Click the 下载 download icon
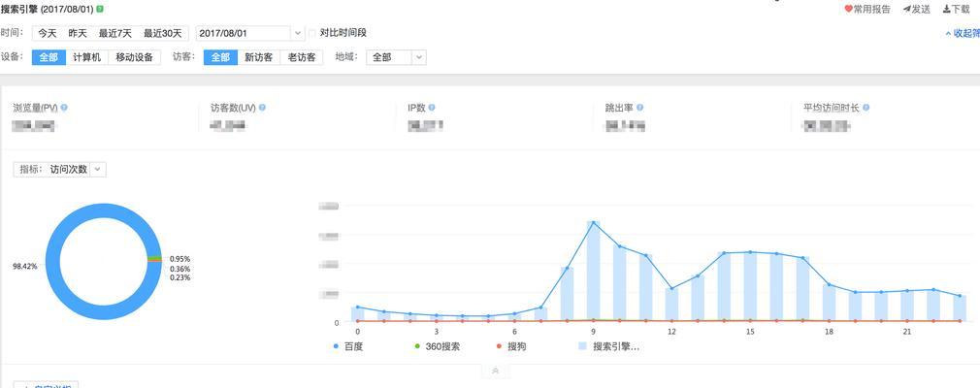The height and width of the screenshot is (388, 980). pos(947,9)
